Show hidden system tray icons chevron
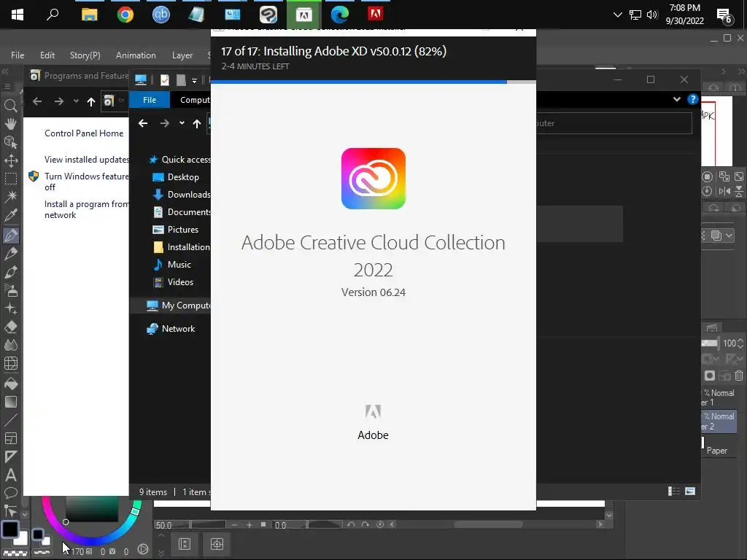Image resolution: width=747 pixels, height=560 pixels. tap(617, 15)
